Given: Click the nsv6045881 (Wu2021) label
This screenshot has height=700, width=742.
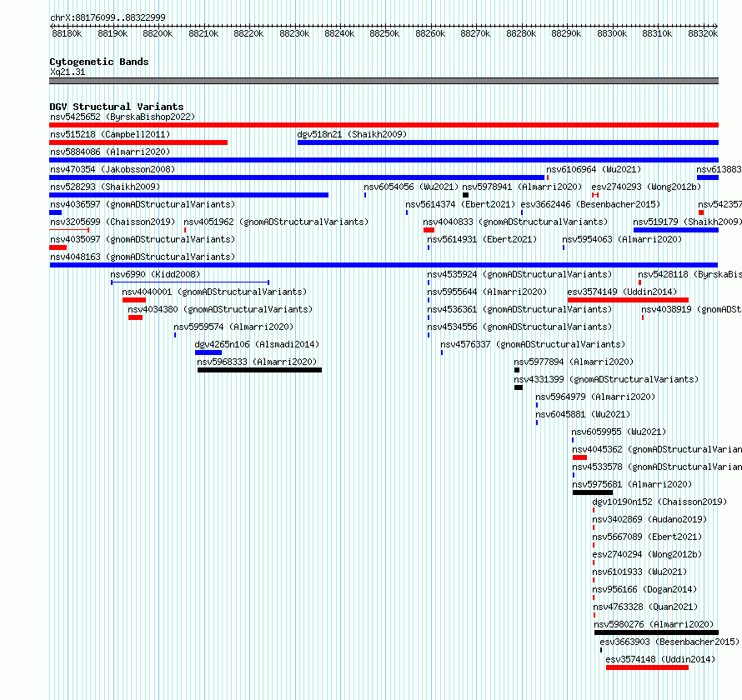Looking at the screenshot, I should pos(583,414).
